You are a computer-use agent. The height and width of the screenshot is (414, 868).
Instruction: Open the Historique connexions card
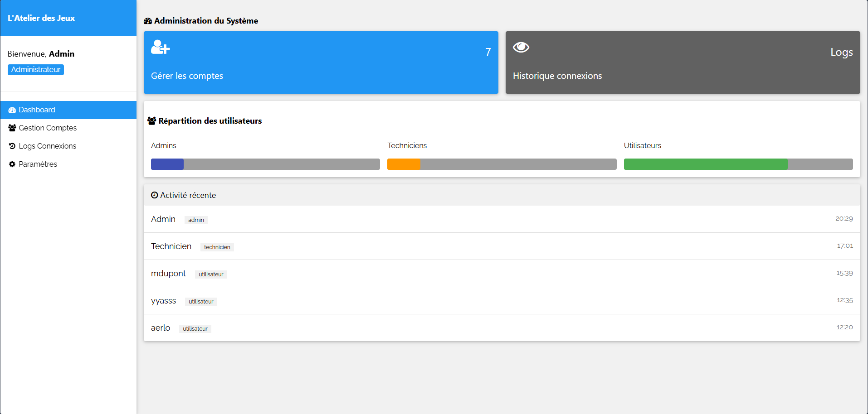coord(683,63)
